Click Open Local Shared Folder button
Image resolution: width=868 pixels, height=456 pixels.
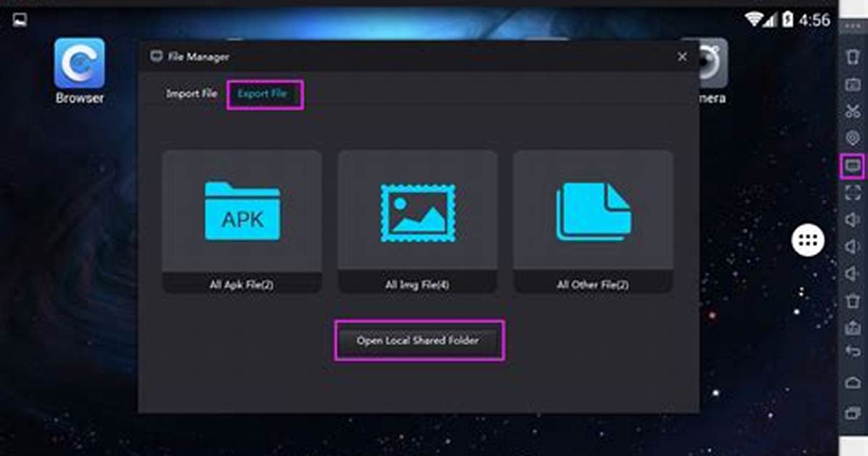coord(418,341)
